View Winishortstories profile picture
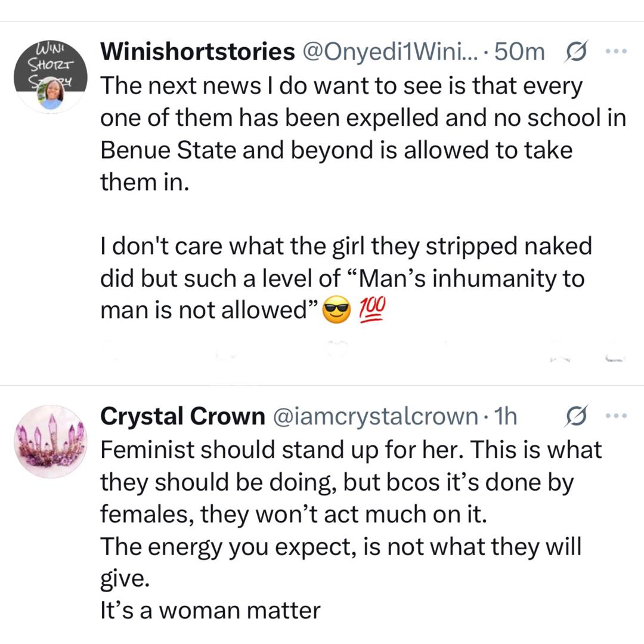Viewport: 644px width, 644px height. (51, 78)
